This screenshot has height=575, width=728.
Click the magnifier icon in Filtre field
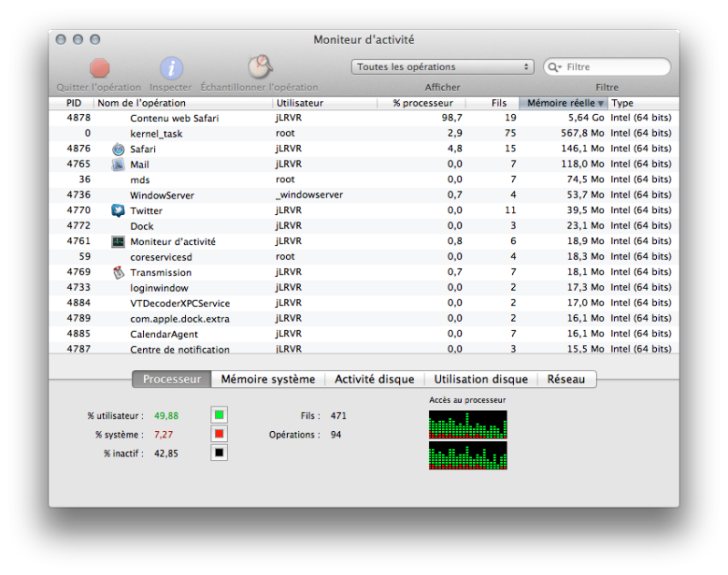[553, 67]
